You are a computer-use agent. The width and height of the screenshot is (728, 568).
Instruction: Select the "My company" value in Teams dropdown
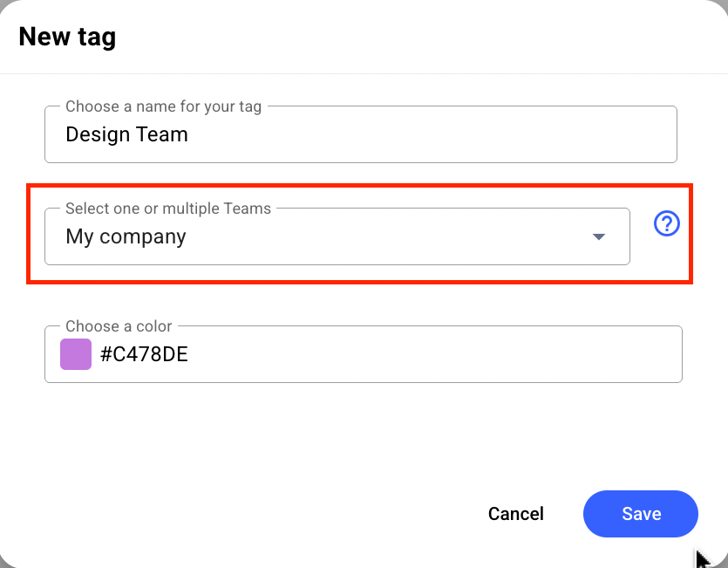pyautogui.click(x=126, y=236)
